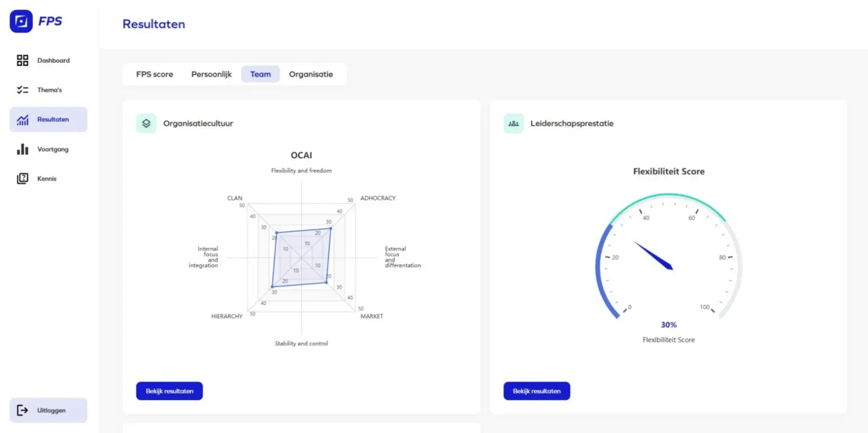The image size is (868, 433).
Task: Click the Flexibiliteit gauge needle
Action: pos(653,255)
